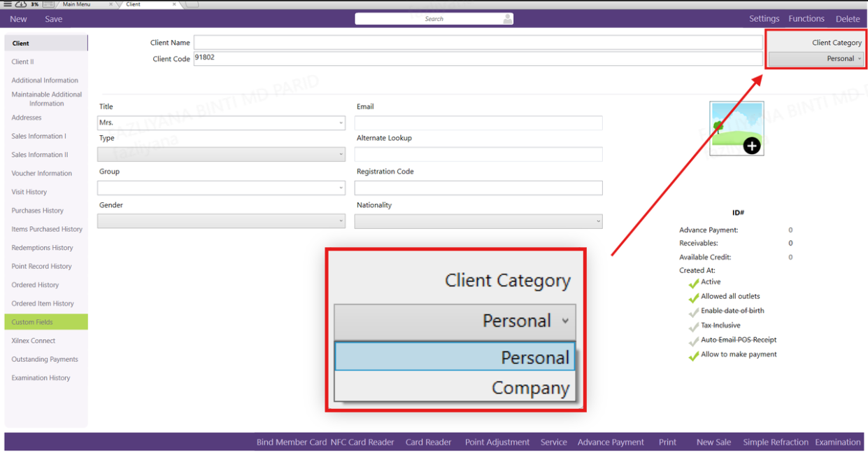
Task: Open the on-screen keyboard icon
Action: [48, 4]
